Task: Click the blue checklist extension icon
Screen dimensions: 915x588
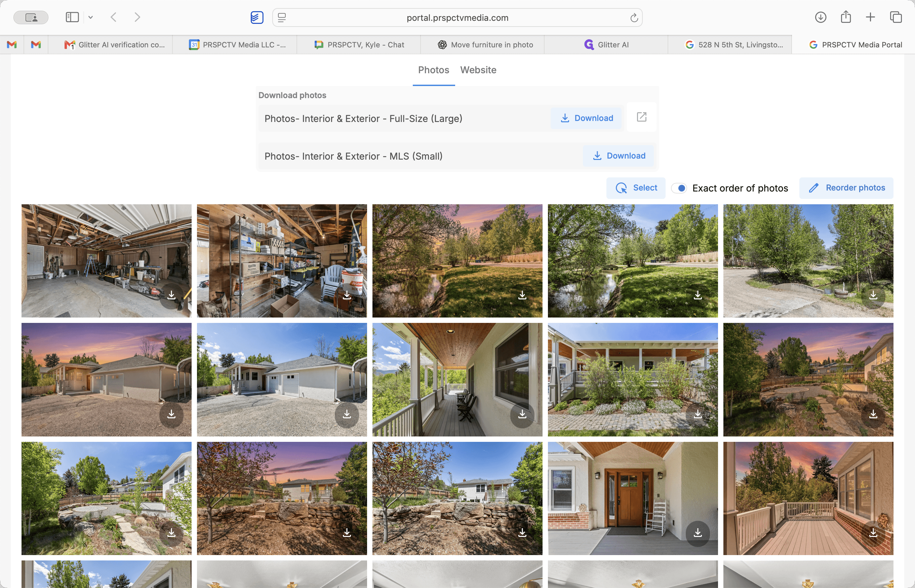Action: 257,17
